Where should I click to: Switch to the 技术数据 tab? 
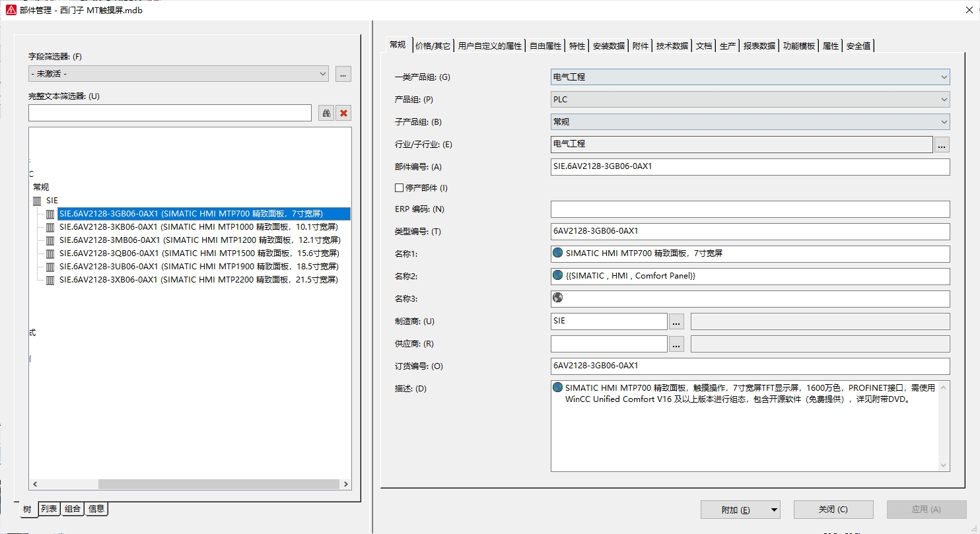(672, 46)
